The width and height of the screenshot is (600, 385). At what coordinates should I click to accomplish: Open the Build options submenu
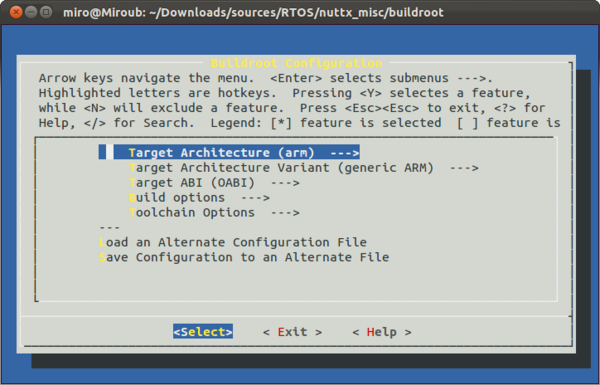pos(199,197)
